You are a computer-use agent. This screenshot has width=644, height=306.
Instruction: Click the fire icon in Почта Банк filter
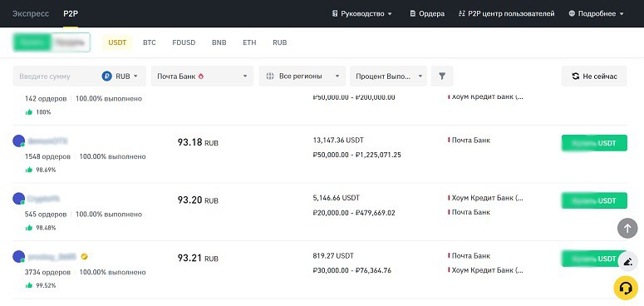point(201,76)
